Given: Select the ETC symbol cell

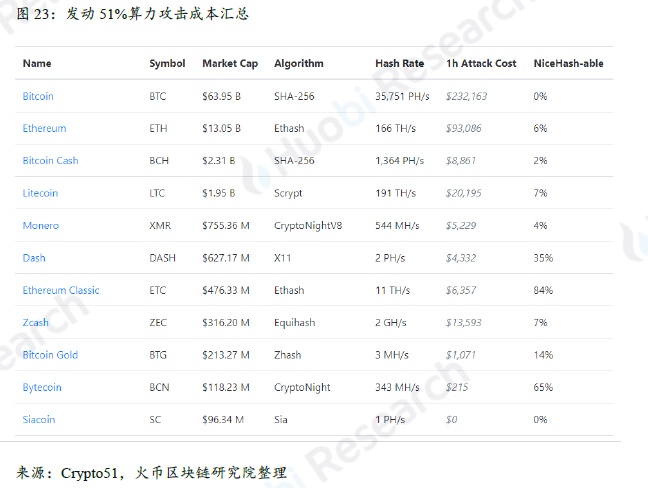Looking at the screenshot, I should [157, 290].
